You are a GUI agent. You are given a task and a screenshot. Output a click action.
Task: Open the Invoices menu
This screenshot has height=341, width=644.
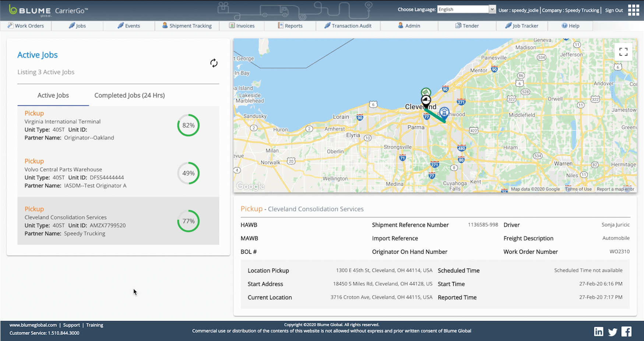pyautogui.click(x=242, y=26)
